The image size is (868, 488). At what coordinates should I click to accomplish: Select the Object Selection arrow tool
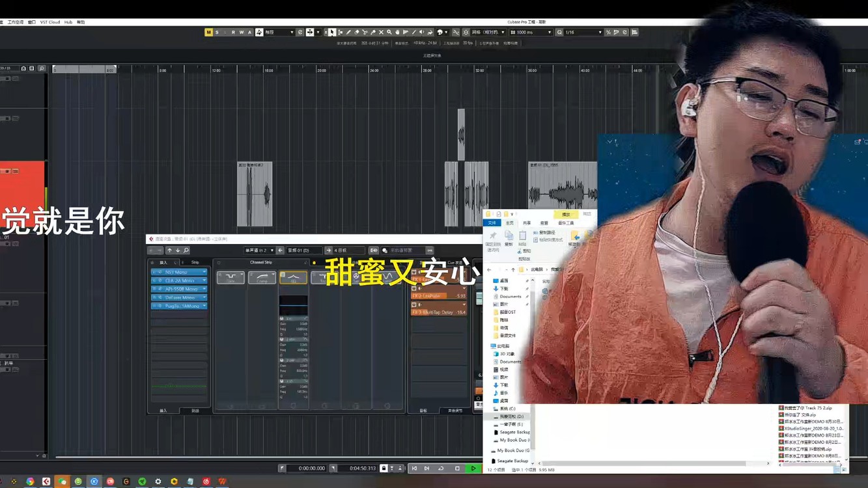(332, 32)
